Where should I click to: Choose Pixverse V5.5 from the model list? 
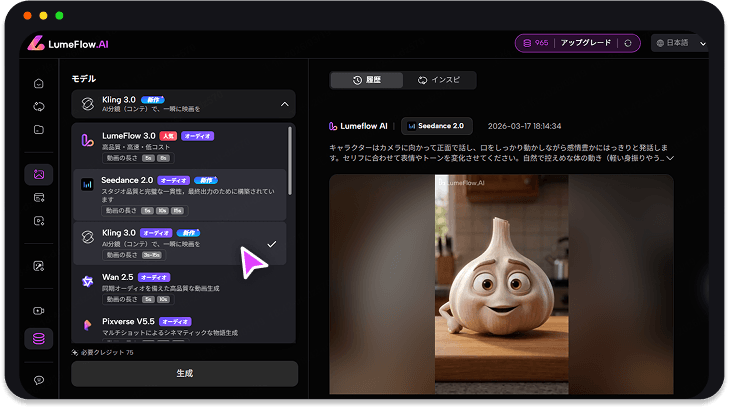pos(179,329)
